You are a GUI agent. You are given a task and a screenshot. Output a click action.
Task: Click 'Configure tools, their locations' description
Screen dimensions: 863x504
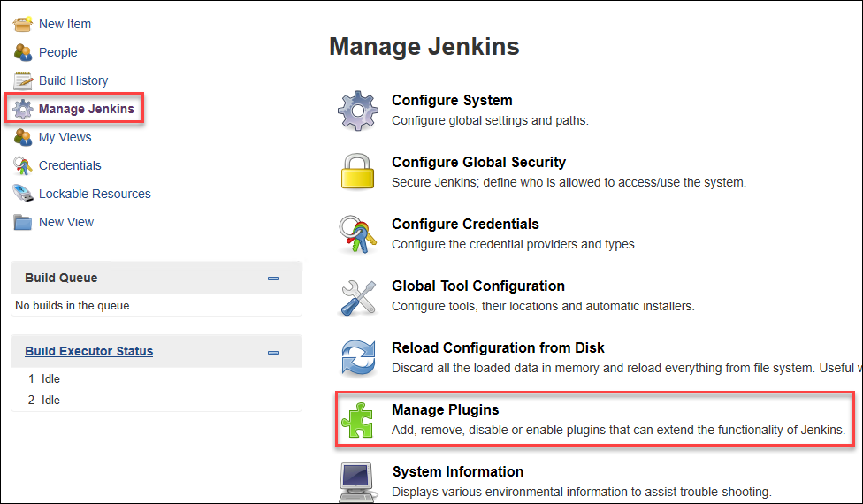(543, 306)
